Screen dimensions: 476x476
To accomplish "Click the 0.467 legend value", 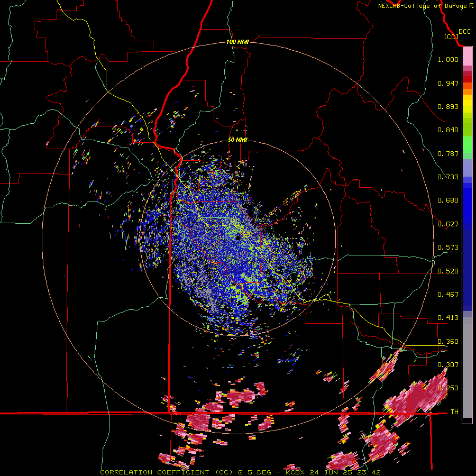I will click(x=448, y=295).
